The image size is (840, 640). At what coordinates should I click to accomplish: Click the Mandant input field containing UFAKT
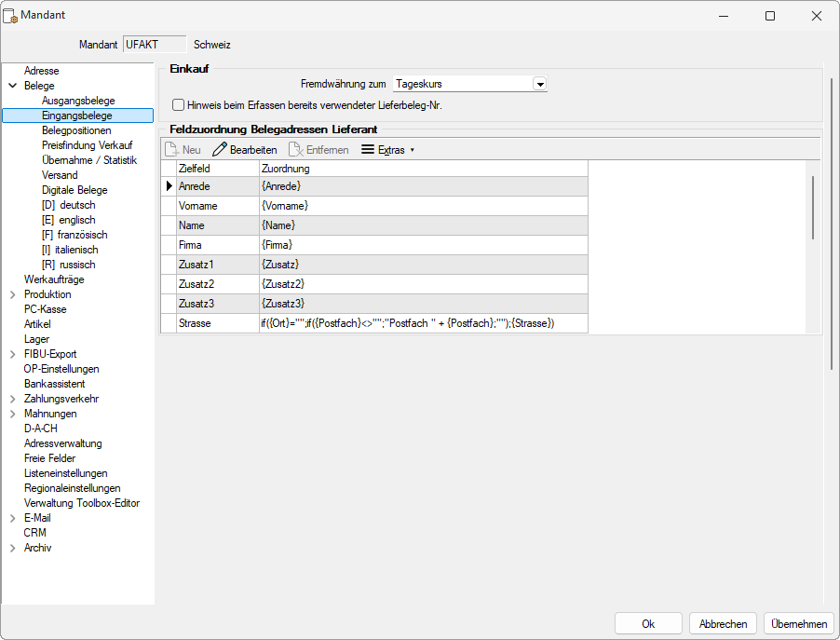click(x=154, y=44)
